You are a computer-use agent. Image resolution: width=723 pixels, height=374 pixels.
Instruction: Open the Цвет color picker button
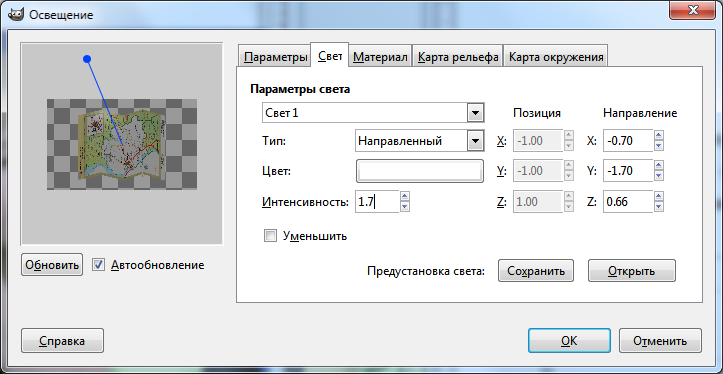420,171
